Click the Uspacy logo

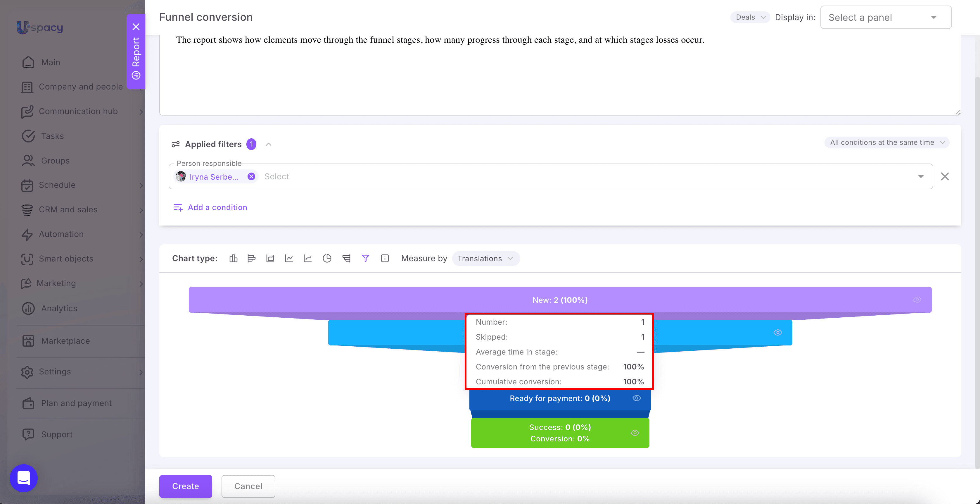pyautogui.click(x=39, y=27)
